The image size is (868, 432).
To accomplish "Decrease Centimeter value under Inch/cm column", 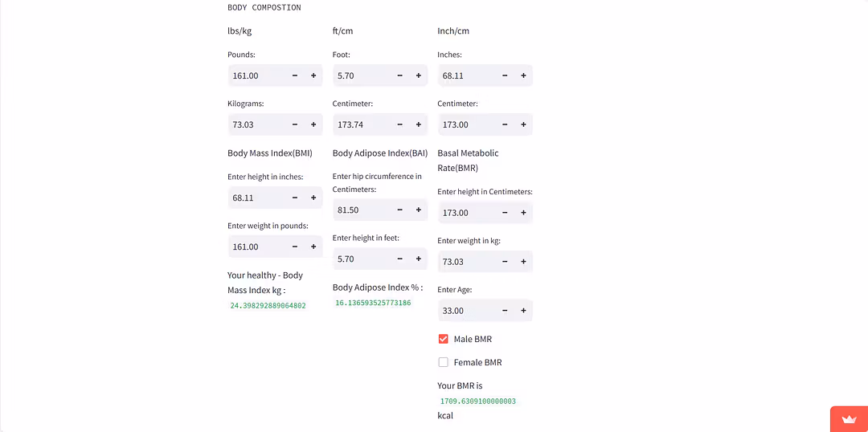I will tap(505, 124).
